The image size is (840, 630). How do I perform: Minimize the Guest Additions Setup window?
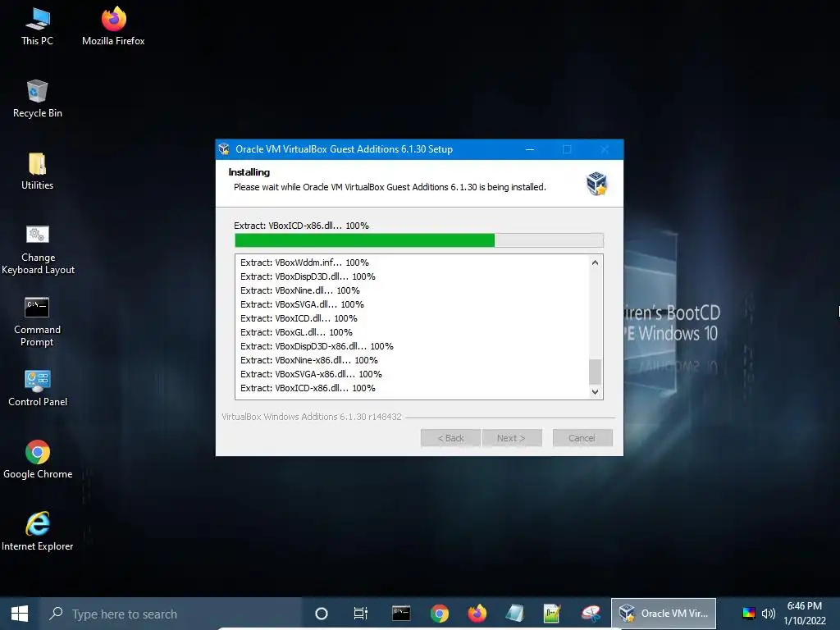530,149
